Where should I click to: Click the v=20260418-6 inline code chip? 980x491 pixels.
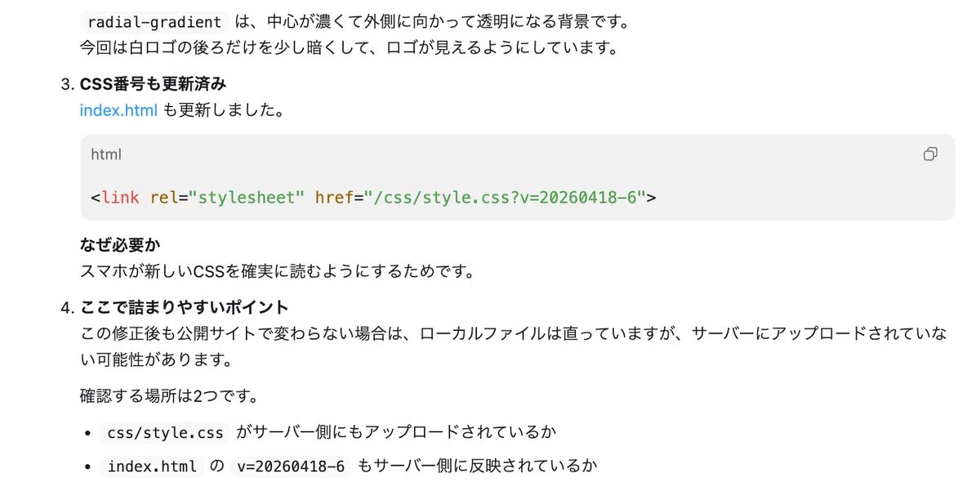(290, 466)
